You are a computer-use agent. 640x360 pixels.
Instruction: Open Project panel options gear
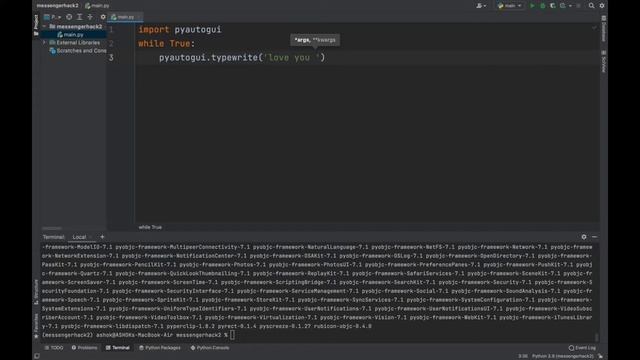[x=103, y=17]
